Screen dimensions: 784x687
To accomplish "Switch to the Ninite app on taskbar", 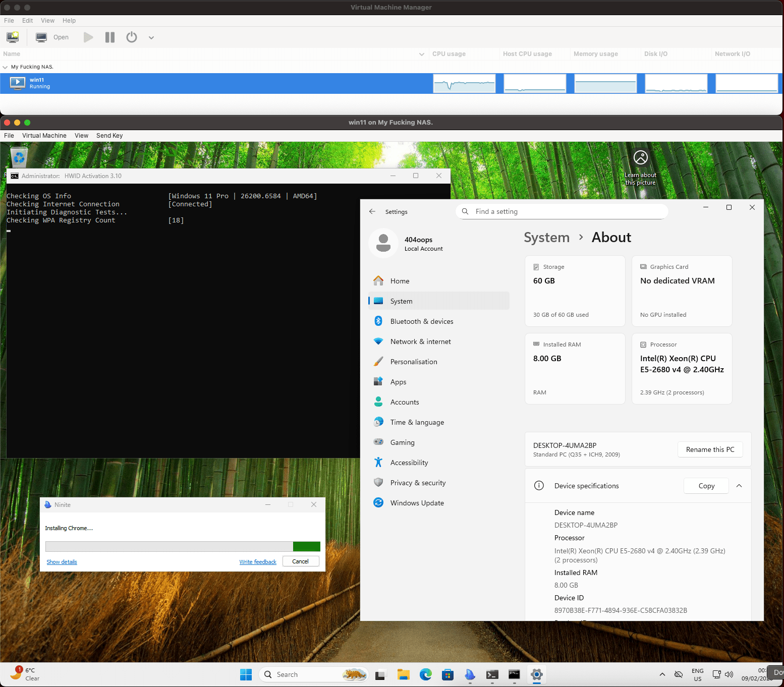I will pyautogui.click(x=470, y=674).
